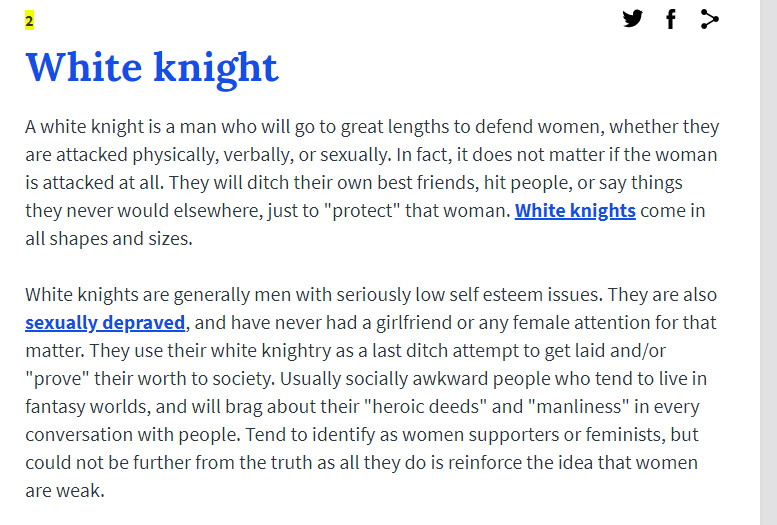The image size is (777, 525).
Task: Open the "White knight" title heading
Action: tap(152, 67)
